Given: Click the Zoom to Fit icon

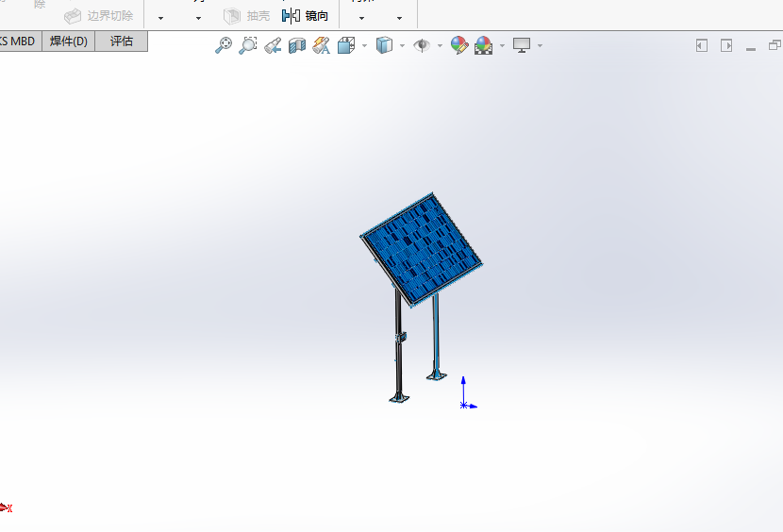Looking at the screenshot, I should point(224,45).
